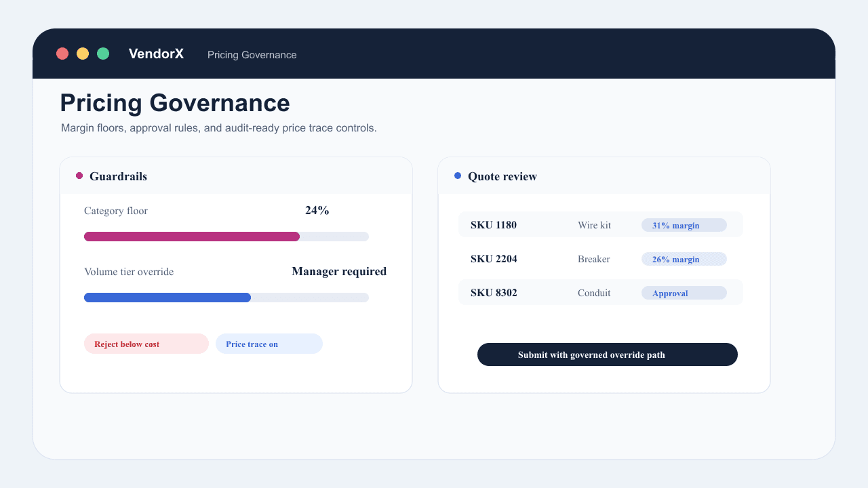Screen dimensions: 868x488
Task: Toggle the Reject below cost chip
Action: click(146, 344)
